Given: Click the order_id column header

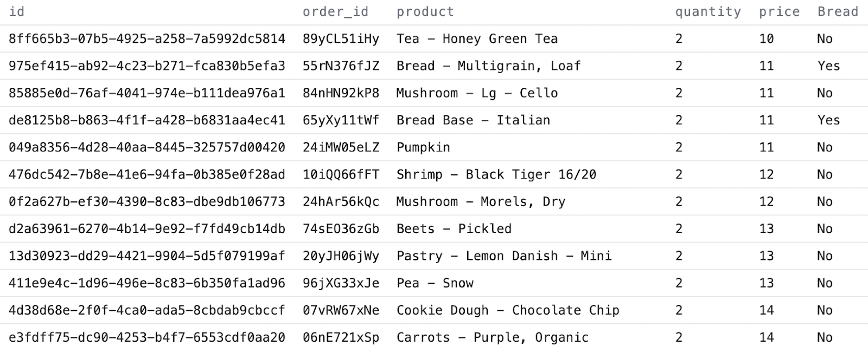Looking at the screenshot, I should click(x=335, y=11).
